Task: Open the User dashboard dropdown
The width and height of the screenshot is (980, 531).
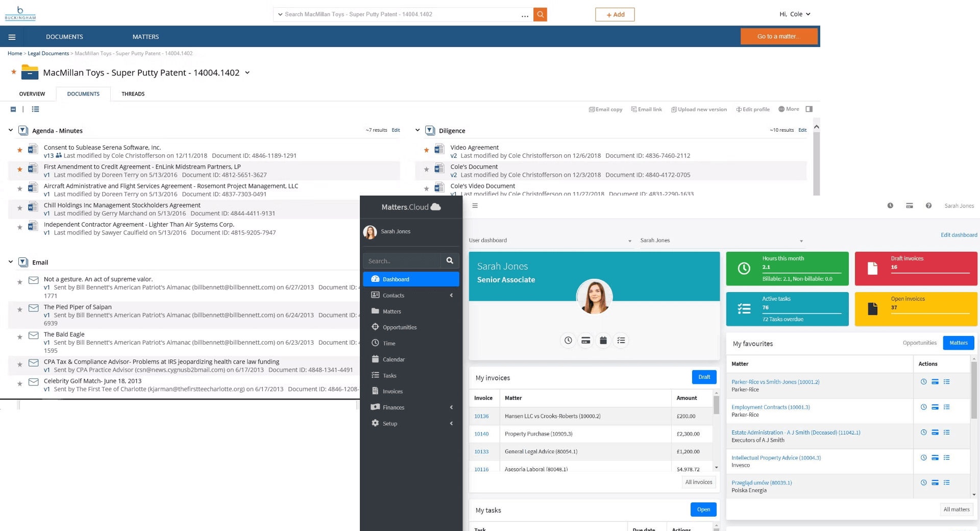Action: click(x=550, y=240)
